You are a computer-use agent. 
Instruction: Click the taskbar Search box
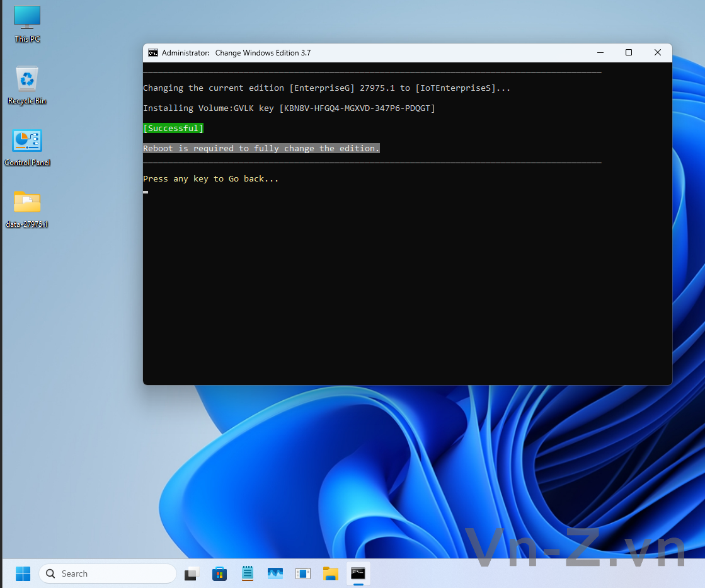pos(108,574)
